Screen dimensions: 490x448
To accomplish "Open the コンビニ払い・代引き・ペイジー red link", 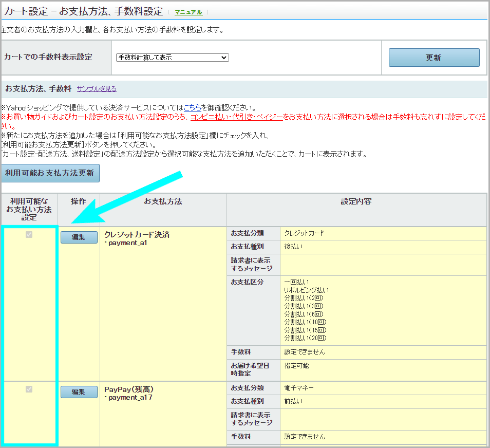I will [x=237, y=117].
